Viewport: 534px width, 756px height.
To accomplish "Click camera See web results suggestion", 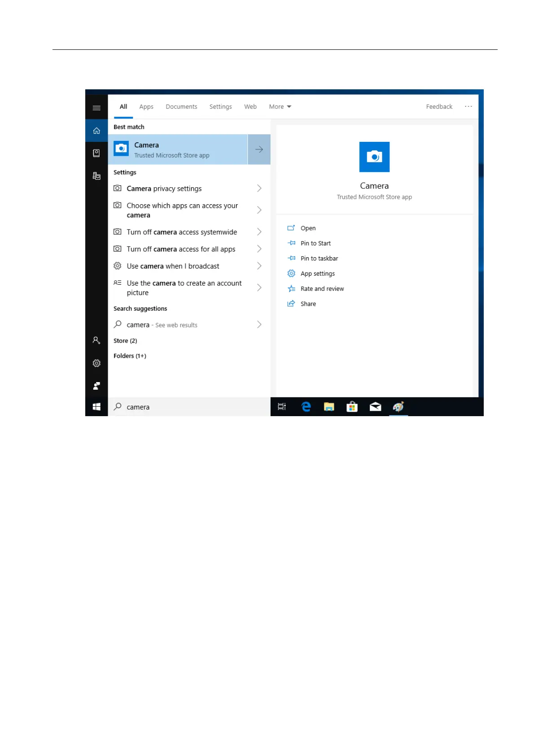I will [189, 325].
